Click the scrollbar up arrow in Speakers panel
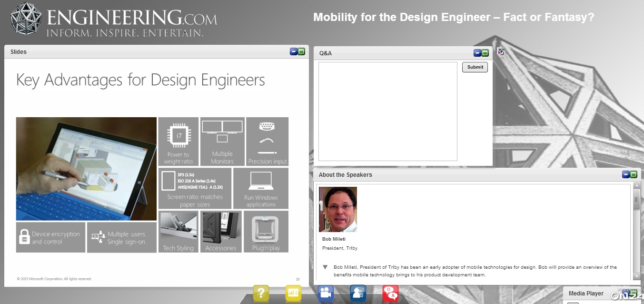Viewport: 644px width, 304px height. [x=636, y=187]
